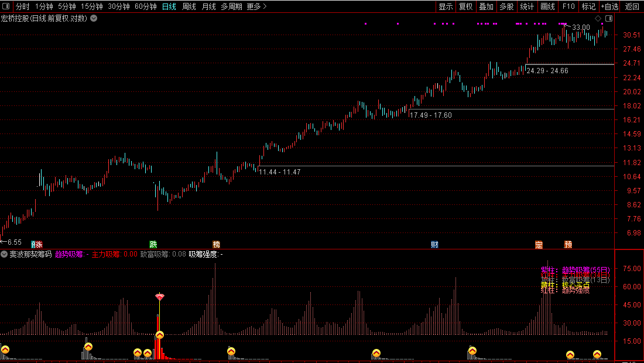Select the 30分钟 period tab
644x363 pixels.
click(119, 6)
